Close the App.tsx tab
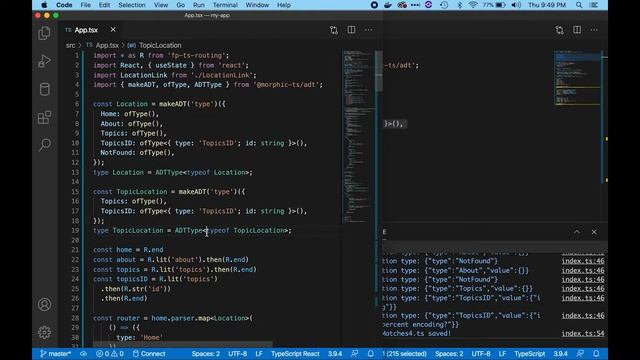640x360 pixels. point(113,29)
